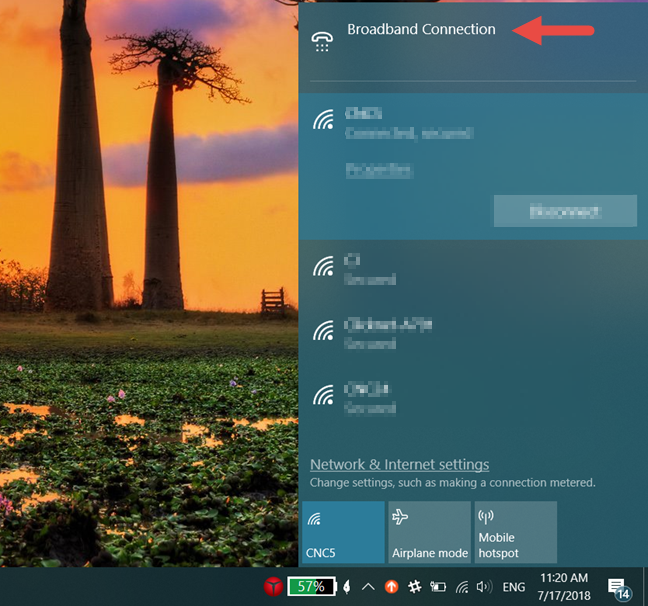Image resolution: width=648 pixels, height=606 pixels.
Task: Click the dial-up phone icon for Broadband Connection
Action: (x=322, y=41)
